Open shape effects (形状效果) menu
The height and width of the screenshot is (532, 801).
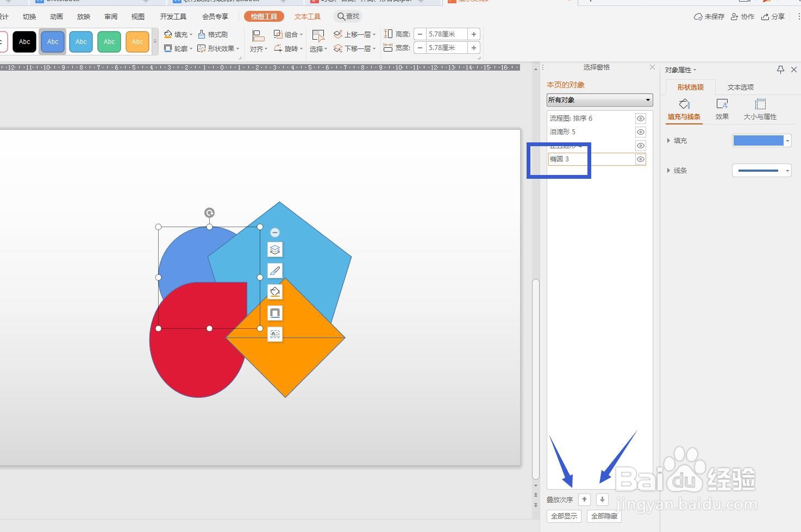point(218,48)
